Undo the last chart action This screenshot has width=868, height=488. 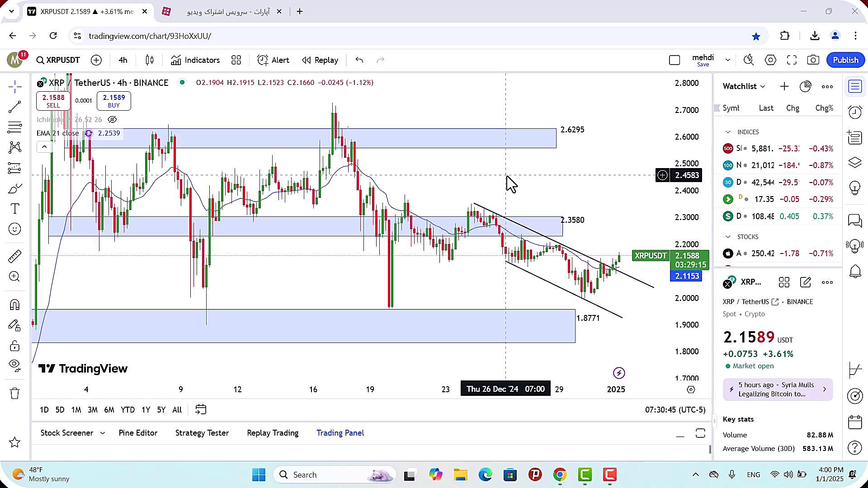pos(359,60)
